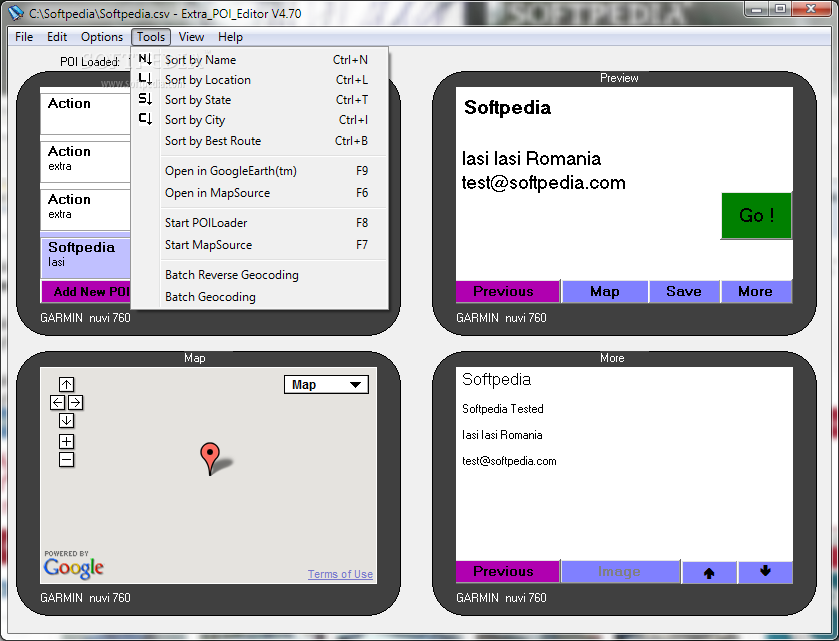Open the Terms of Use link
This screenshot has width=839, height=641.
[340, 574]
